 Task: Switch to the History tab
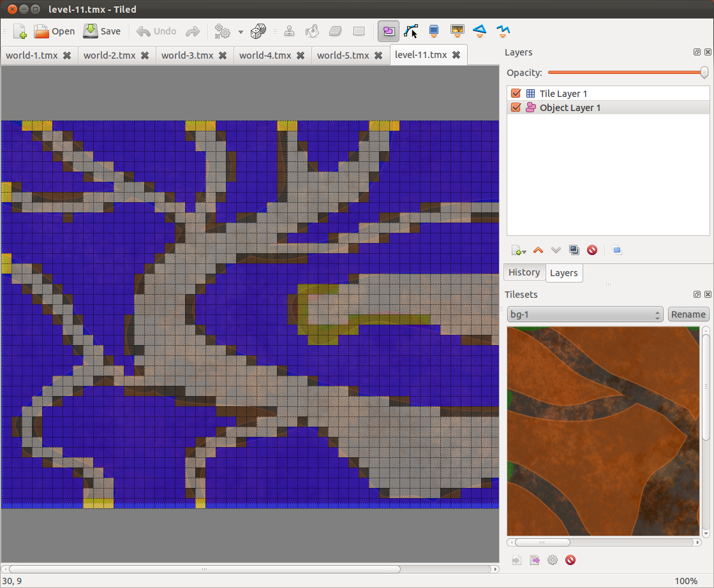point(524,272)
